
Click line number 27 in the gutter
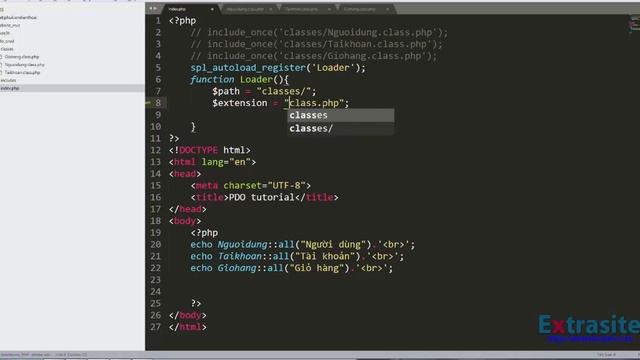pyautogui.click(x=156, y=327)
